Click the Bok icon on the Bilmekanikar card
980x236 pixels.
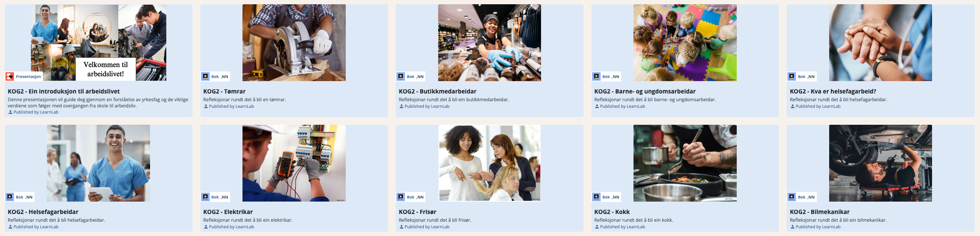pos(792,197)
